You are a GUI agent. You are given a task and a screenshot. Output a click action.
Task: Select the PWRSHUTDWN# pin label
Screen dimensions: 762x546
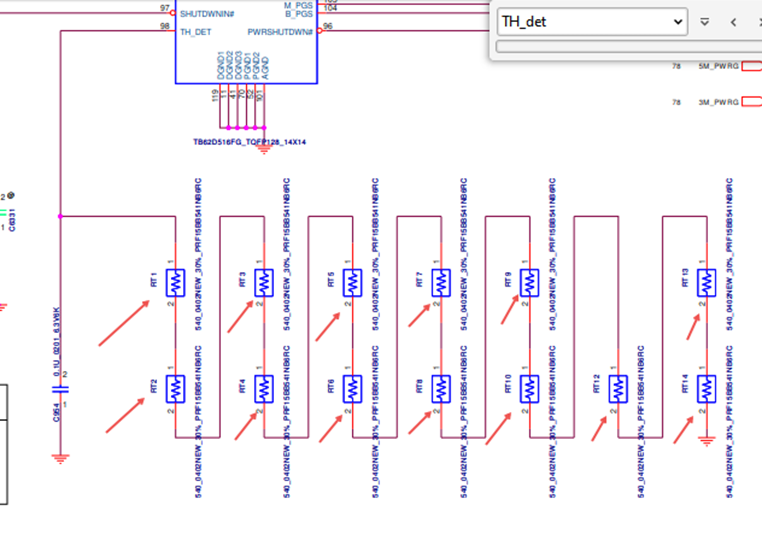coord(285,31)
